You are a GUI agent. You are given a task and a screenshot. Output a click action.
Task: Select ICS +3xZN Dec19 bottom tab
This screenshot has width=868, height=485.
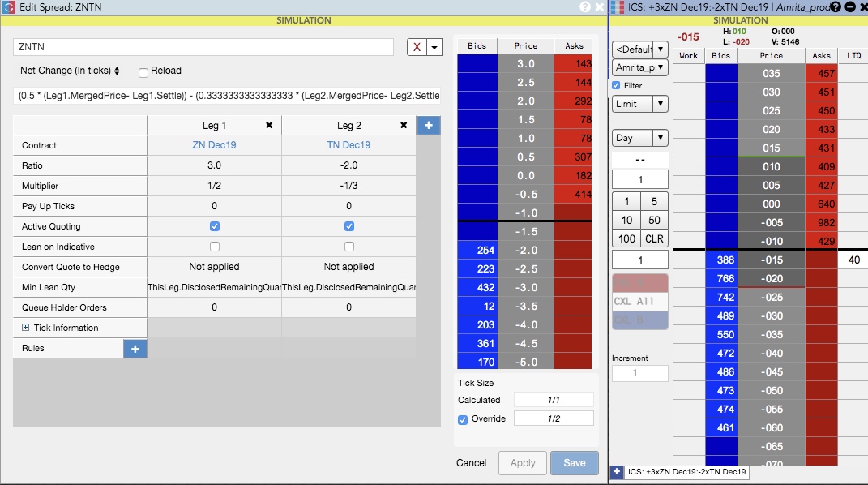click(x=686, y=471)
